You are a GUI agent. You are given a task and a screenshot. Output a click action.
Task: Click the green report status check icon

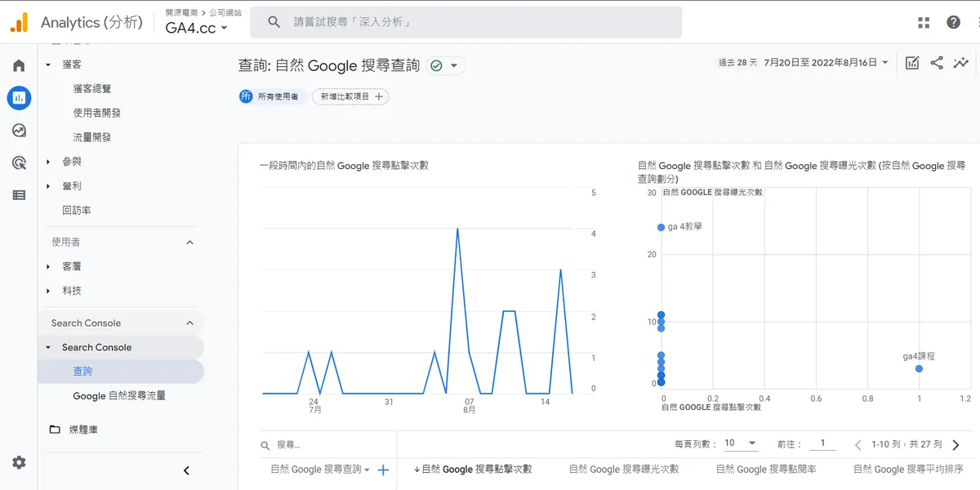coord(436,65)
